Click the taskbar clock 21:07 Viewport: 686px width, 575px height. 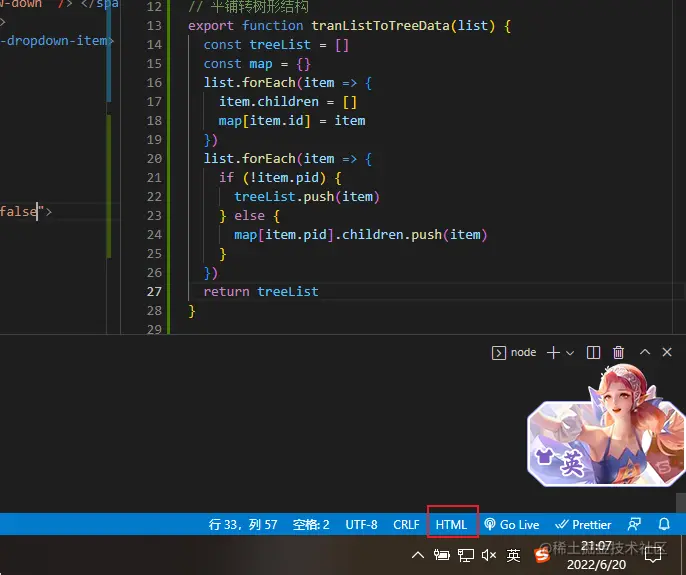(596, 546)
